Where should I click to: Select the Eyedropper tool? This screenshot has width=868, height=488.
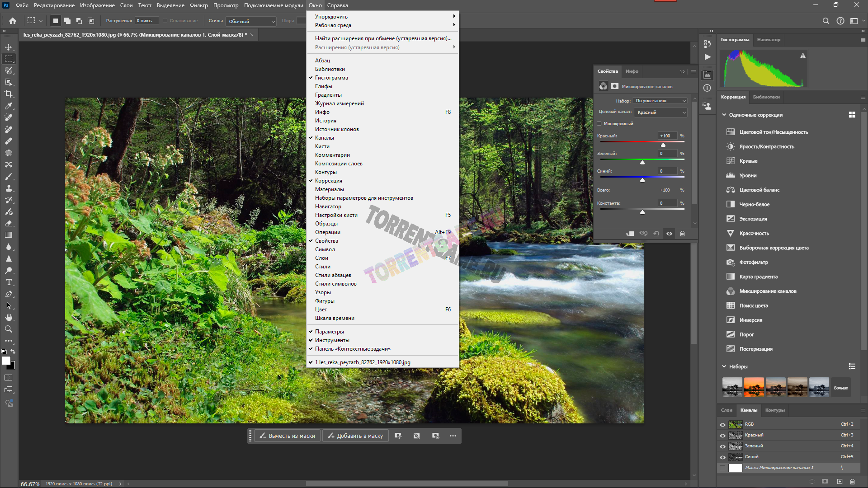(x=9, y=106)
